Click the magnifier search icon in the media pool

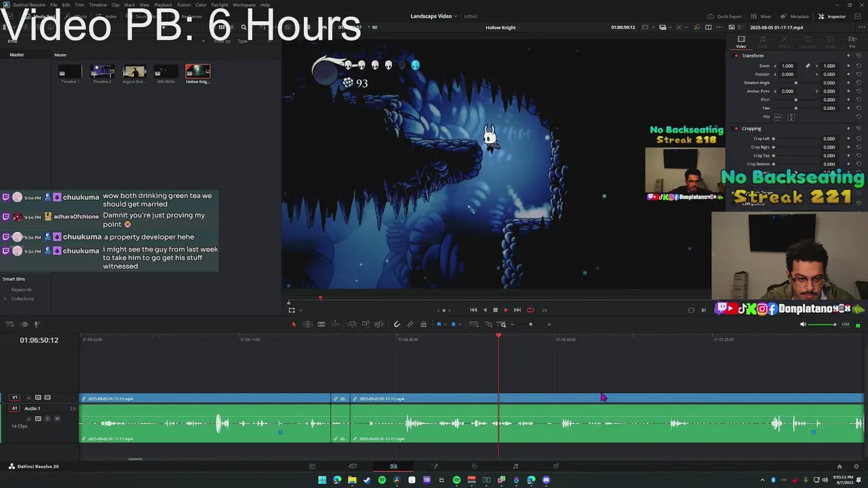point(243,27)
